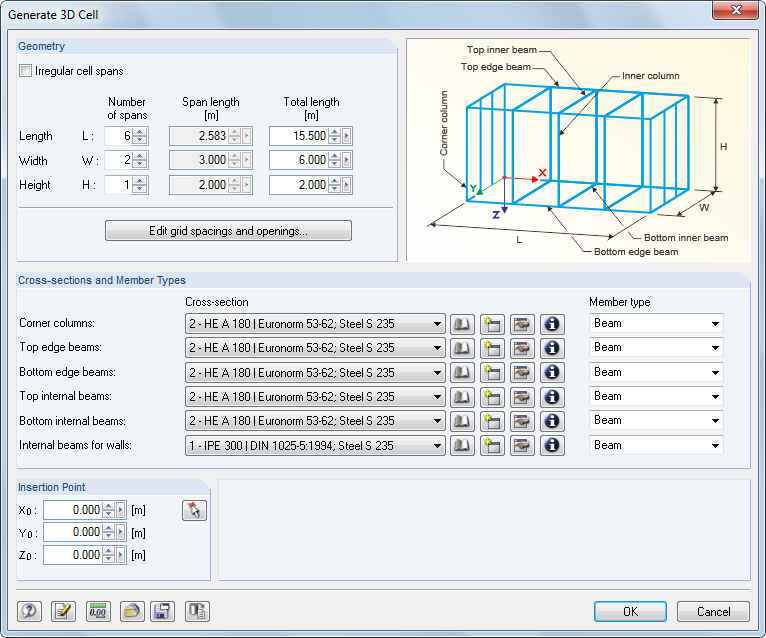Close the Generate 3D Cell window

point(735,11)
